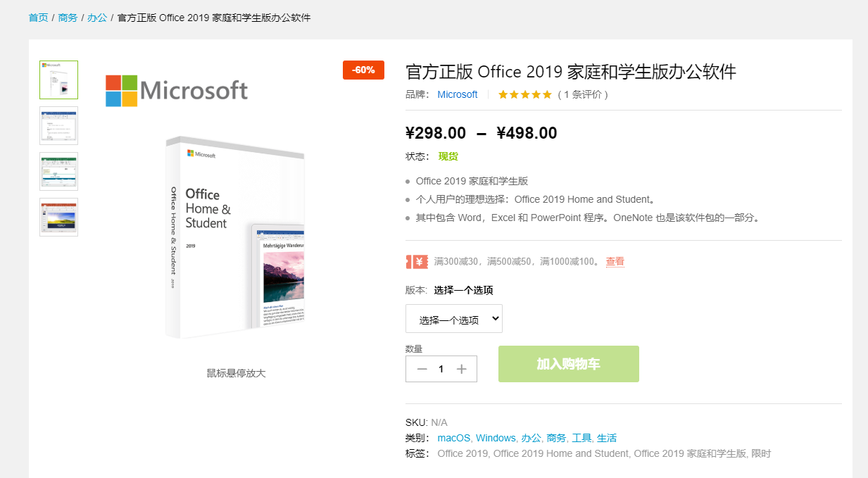Open the Microsoft brand link
The width and height of the screenshot is (868, 478).
click(x=457, y=94)
